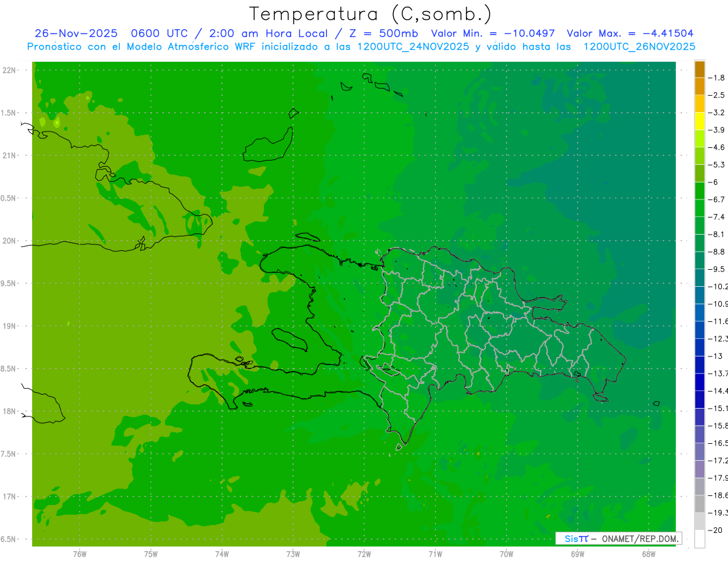This screenshot has height=562, width=728.
Task: Pick the purple swatch between -17.2 and -17.9
Action: click(x=699, y=469)
